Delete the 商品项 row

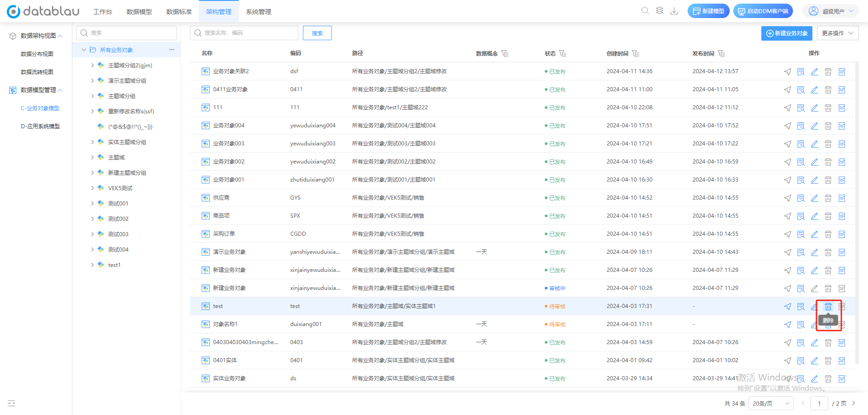click(x=828, y=216)
